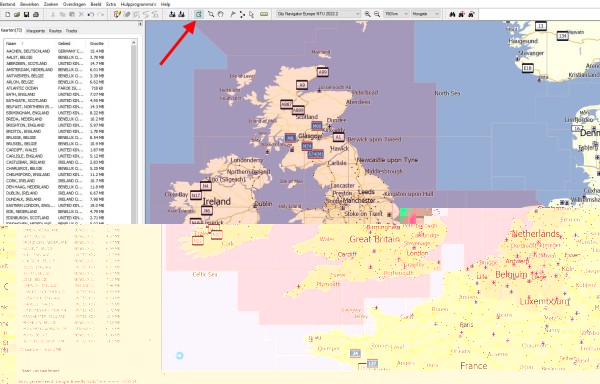Open the Help menu
This screenshot has height=384, width=600.
(x=166, y=4)
